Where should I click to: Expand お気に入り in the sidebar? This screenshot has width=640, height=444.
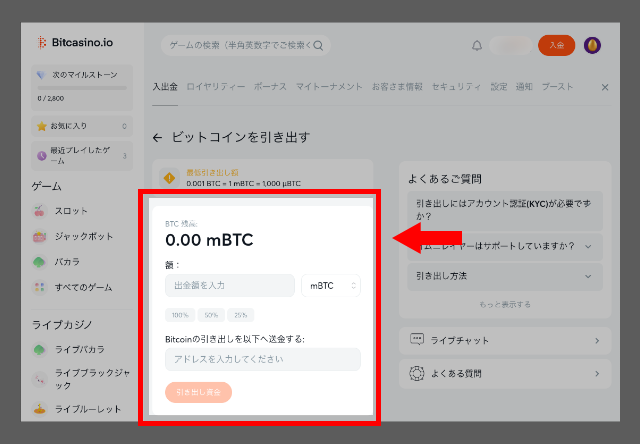(82, 127)
